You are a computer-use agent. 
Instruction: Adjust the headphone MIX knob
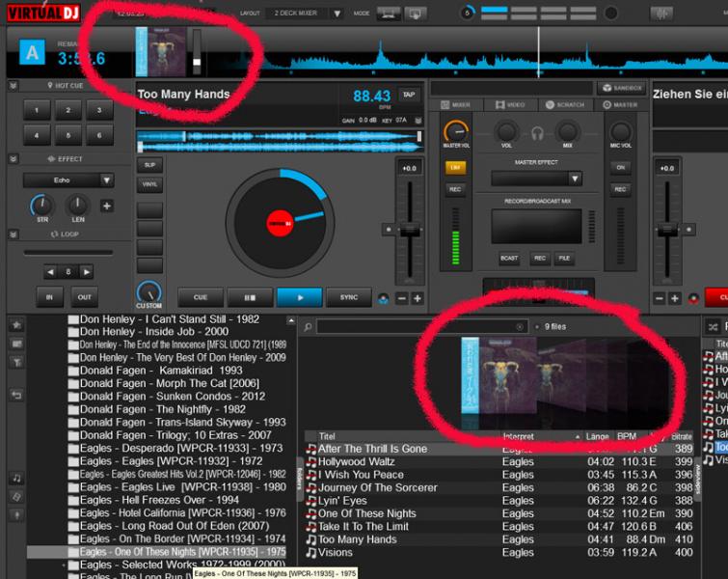click(567, 132)
